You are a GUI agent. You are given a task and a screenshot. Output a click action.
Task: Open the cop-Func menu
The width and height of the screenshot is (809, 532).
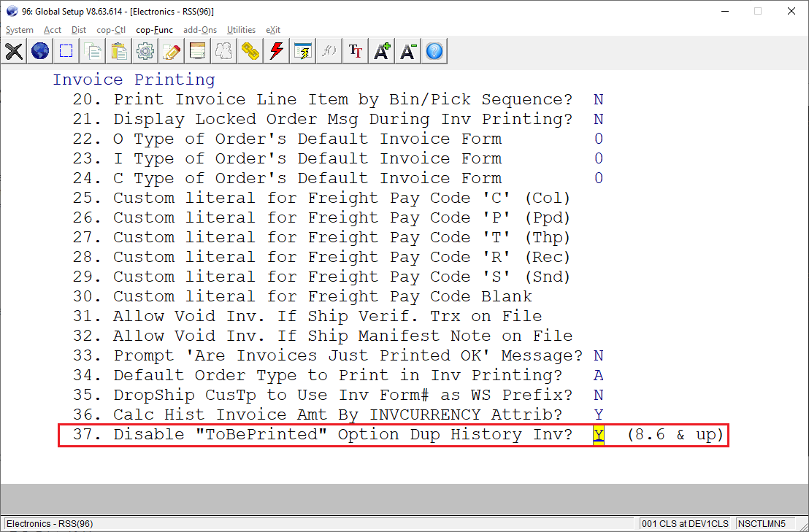154,30
